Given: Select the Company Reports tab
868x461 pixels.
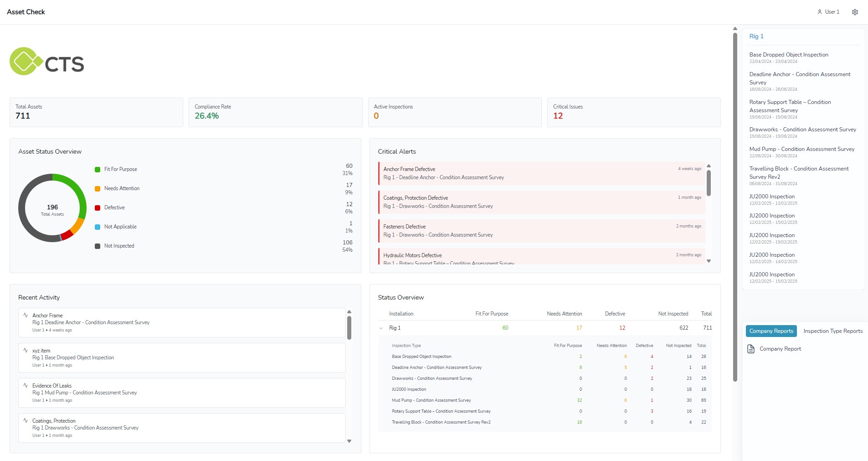Looking at the screenshot, I should pyautogui.click(x=771, y=331).
